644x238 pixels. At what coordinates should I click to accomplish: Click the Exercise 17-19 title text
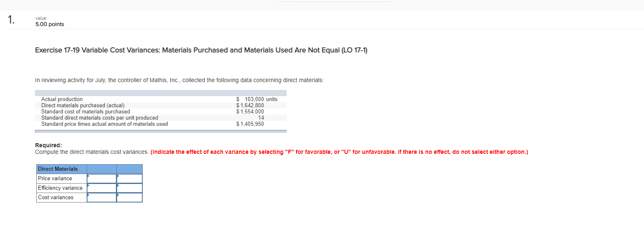201,50
